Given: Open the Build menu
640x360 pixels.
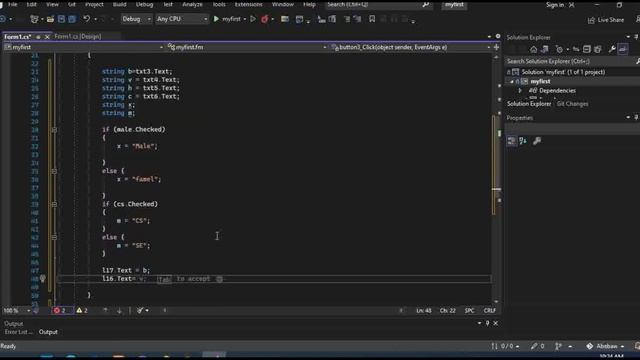Looking at the screenshot, I should (x=120, y=4).
